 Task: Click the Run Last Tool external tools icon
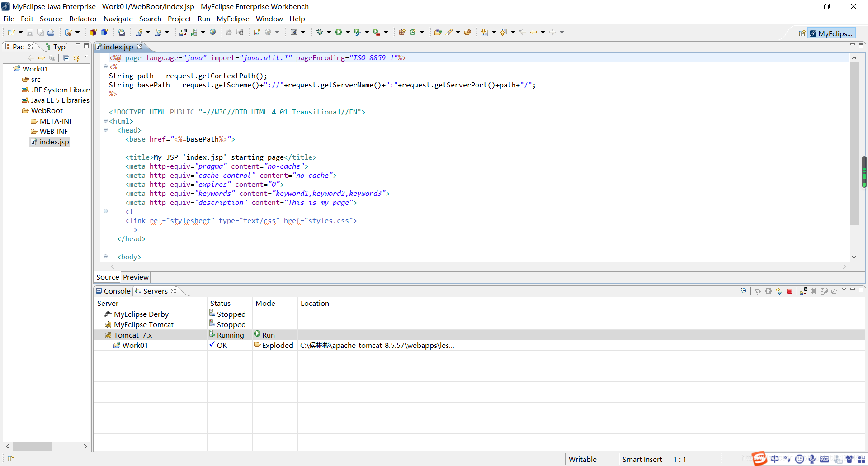tap(376, 32)
